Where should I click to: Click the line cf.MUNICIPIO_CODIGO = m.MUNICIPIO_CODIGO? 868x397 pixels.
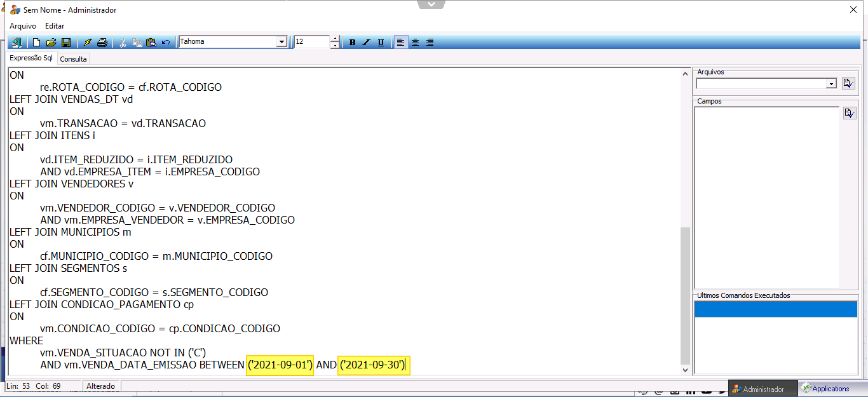click(x=156, y=256)
